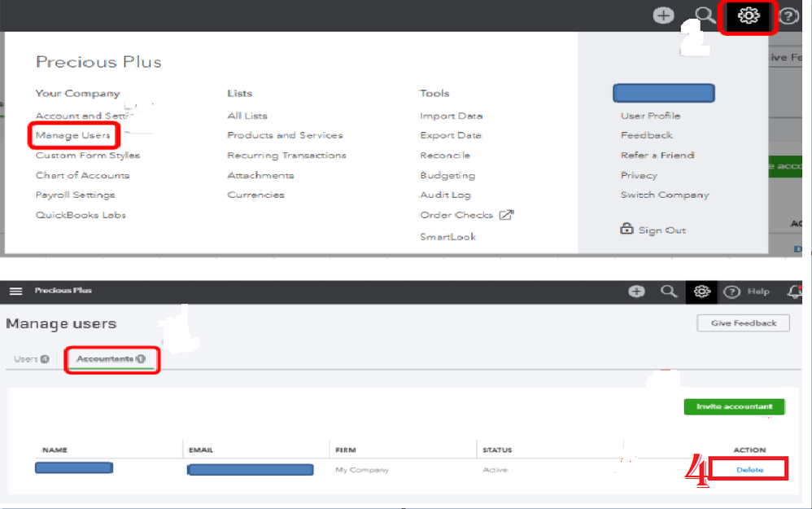Click the lock icon next to Sign Out
Screen dimensions: 812x509
[626, 228]
